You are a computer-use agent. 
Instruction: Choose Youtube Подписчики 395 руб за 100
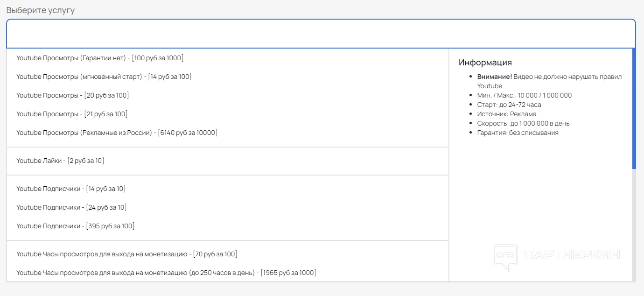(x=75, y=226)
